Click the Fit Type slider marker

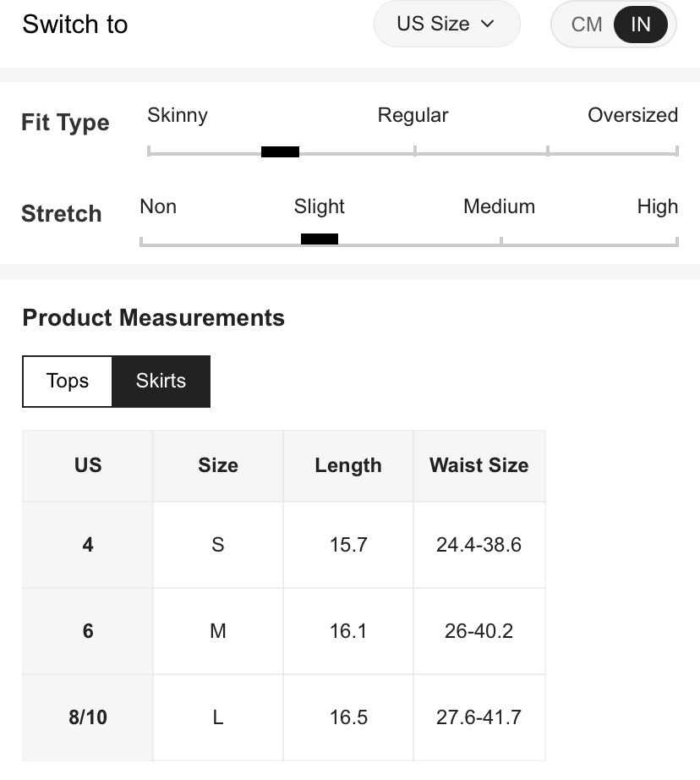tap(280, 152)
